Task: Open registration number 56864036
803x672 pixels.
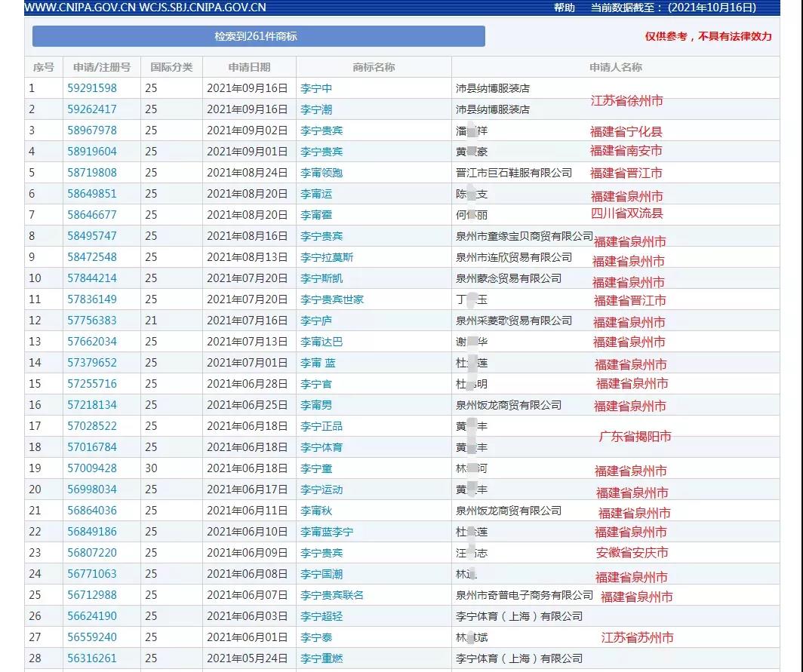Action: 92,511
